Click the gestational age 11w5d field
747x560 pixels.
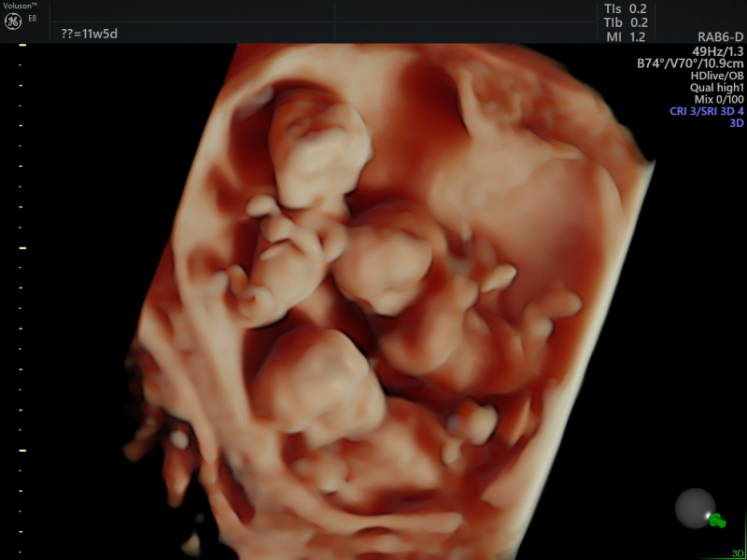pos(89,35)
